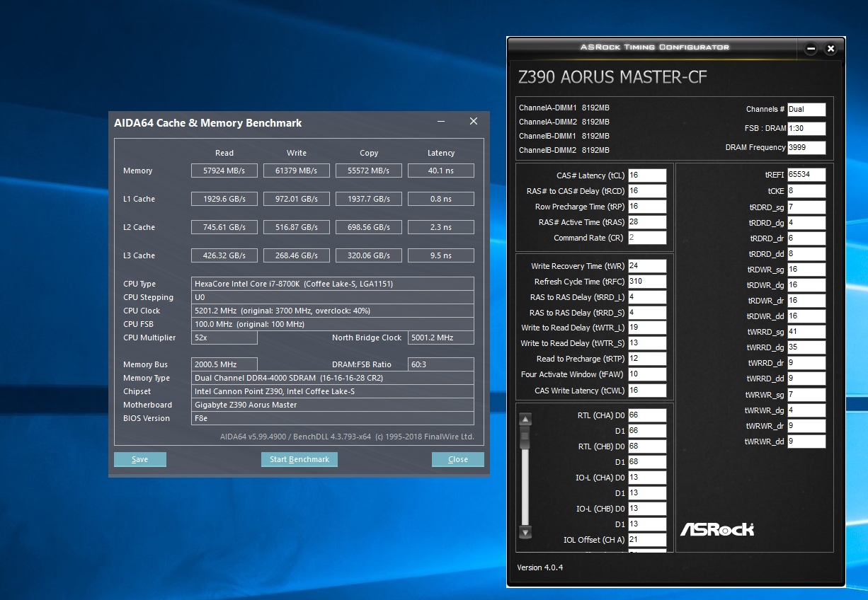Click the North Bridge Clock value 5001.2 MHz
868x600 pixels.
click(x=441, y=337)
